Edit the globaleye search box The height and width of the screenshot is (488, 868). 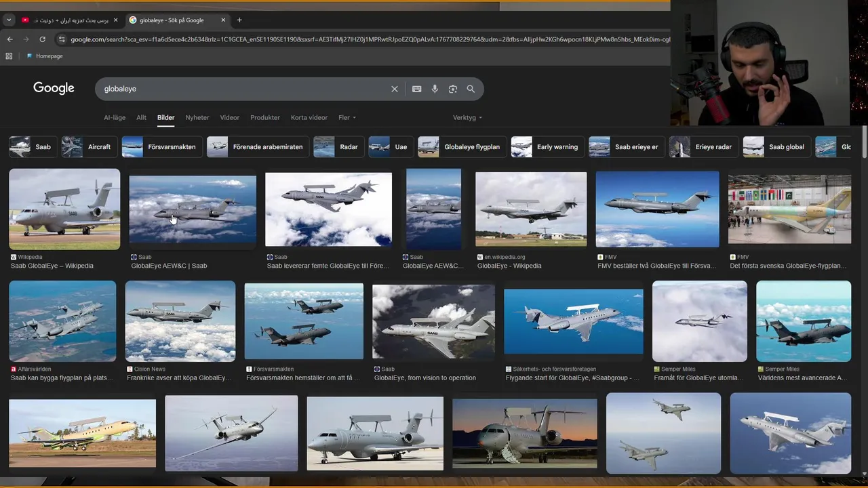pyautogui.click(x=244, y=89)
